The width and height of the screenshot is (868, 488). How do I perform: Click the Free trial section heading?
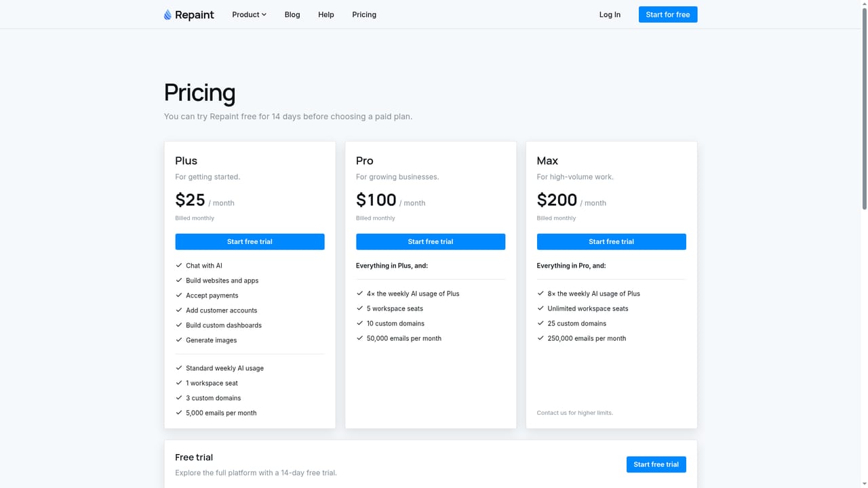[x=194, y=457]
